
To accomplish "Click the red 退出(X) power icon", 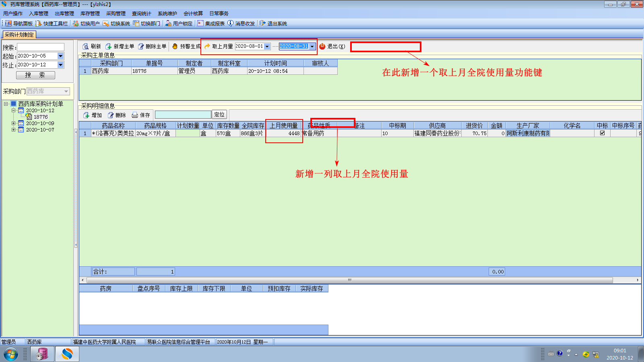I will click(322, 46).
